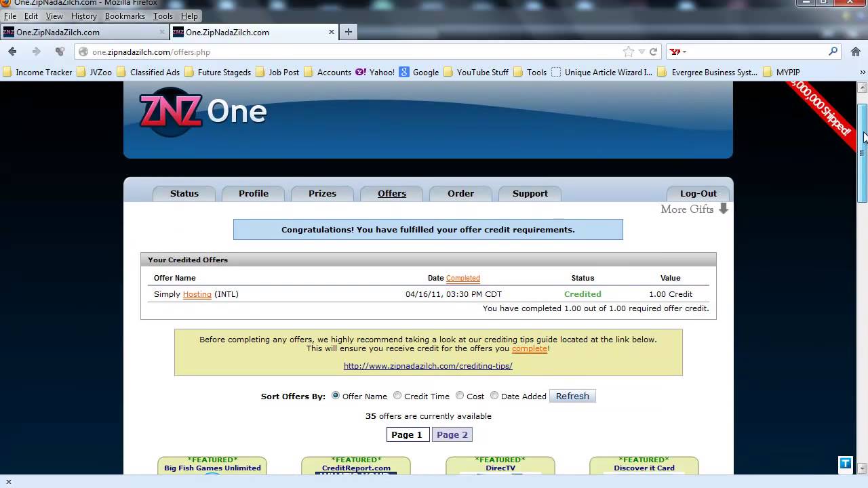
Task: Close the status bar with the X
Action: click(8, 482)
